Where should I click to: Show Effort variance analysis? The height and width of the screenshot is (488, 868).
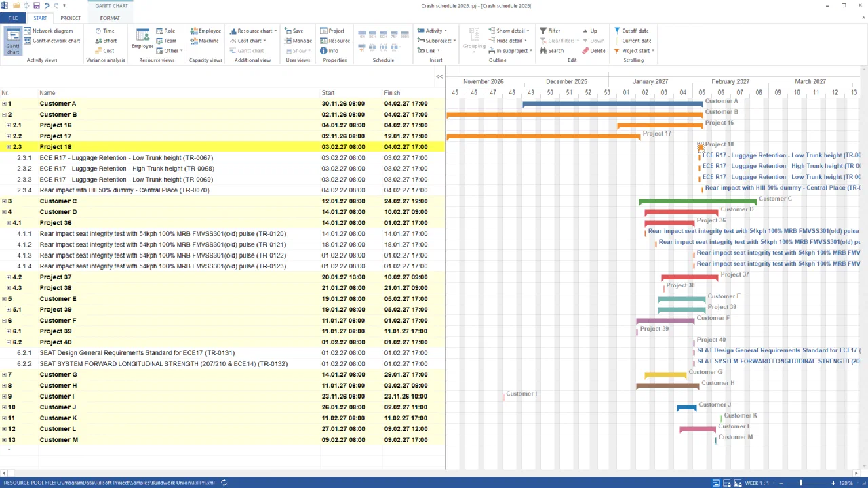click(106, 41)
